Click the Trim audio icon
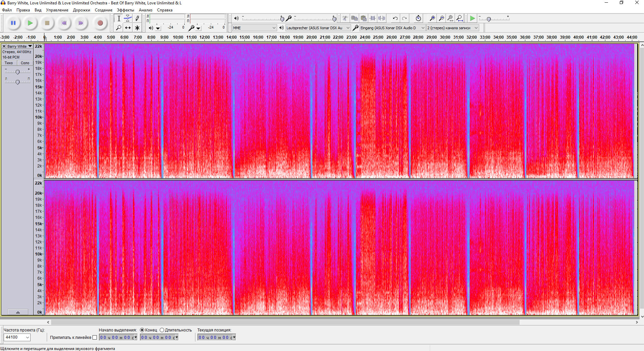644x351 pixels. 373,18
